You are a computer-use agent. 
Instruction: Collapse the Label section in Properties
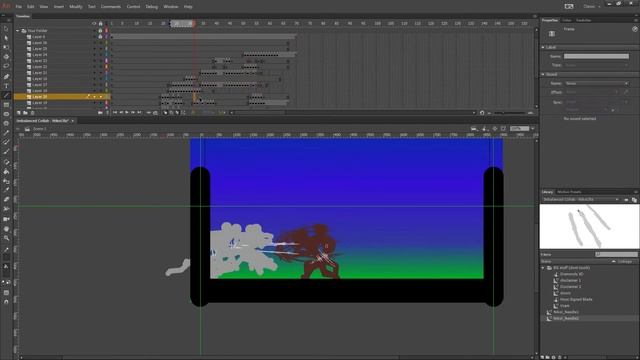(543, 47)
